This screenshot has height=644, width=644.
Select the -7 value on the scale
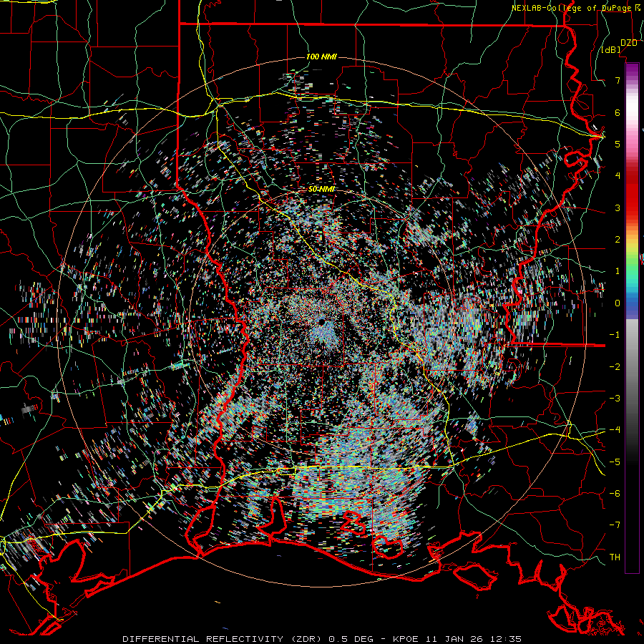pos(615,525)
